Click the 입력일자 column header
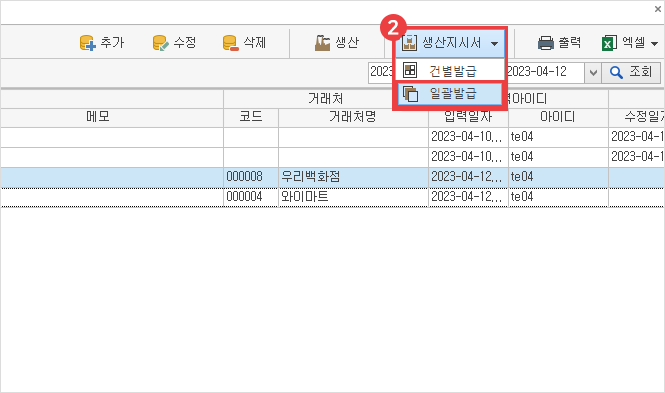 coord(468,117)
